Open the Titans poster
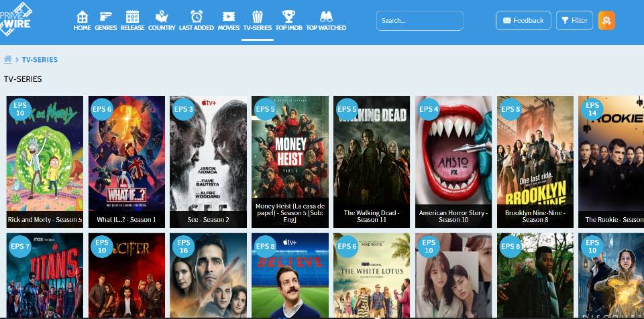Screen dimensions: 644x319 [45, 275]
